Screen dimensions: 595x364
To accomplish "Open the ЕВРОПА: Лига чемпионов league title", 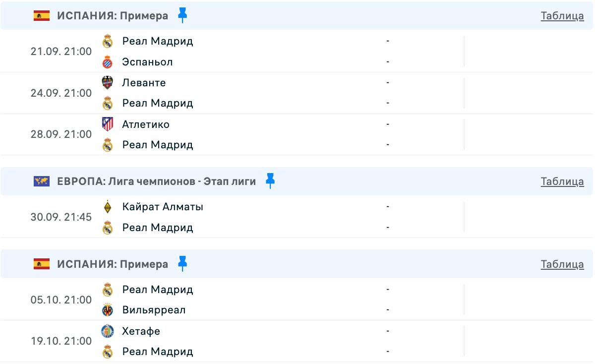I will point(157,182).
